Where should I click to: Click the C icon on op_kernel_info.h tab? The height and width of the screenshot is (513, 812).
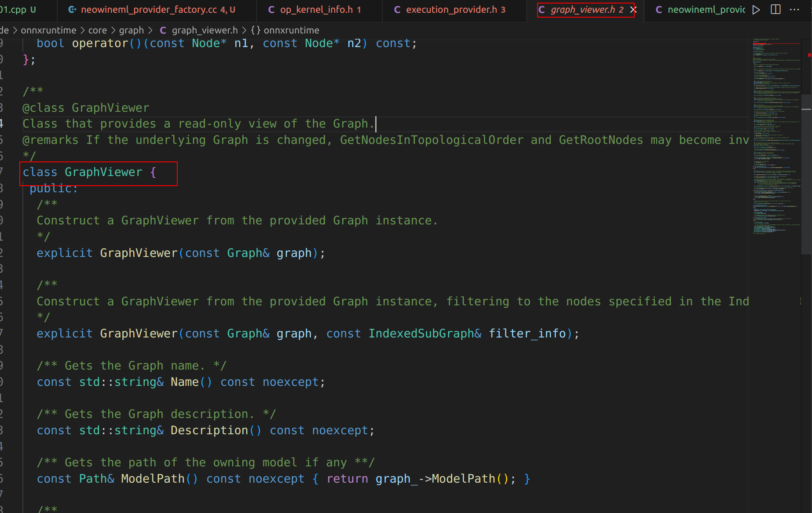271,10
